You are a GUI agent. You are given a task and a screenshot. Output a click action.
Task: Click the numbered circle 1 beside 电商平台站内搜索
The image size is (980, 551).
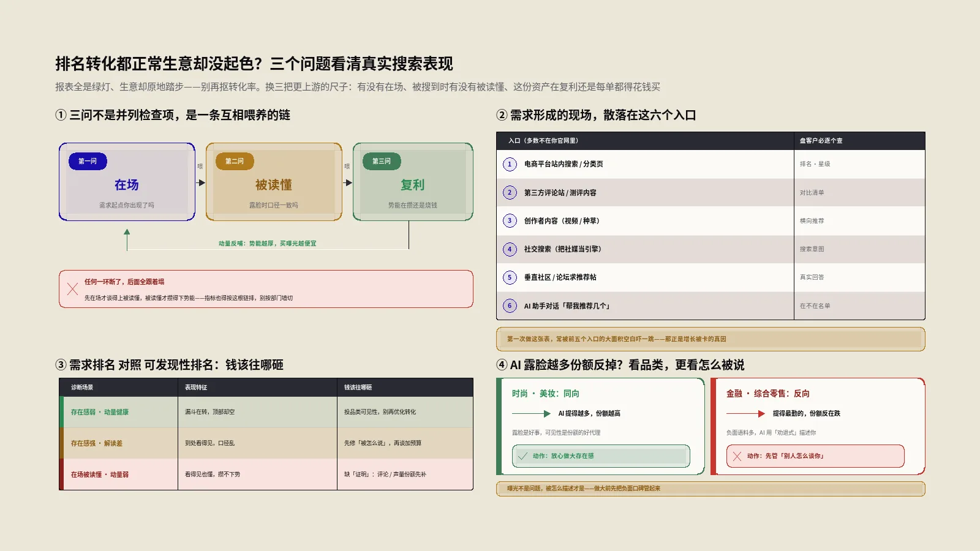[x=510, y=164]
